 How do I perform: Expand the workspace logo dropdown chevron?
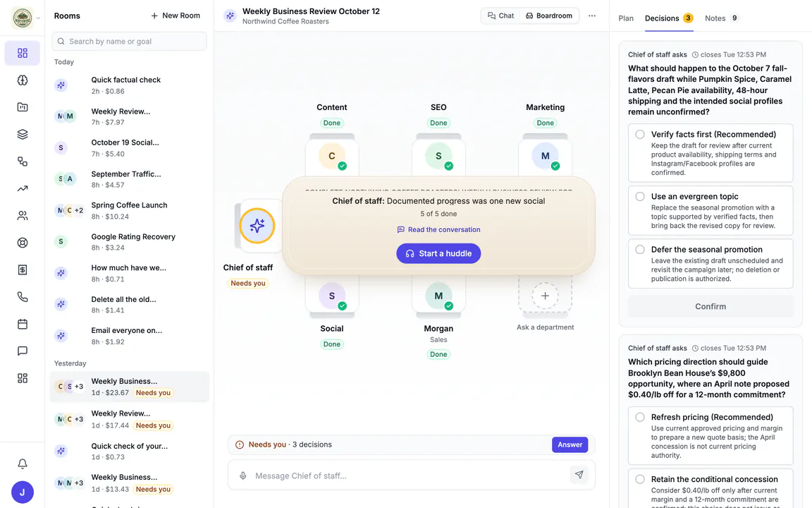point(38,18)
